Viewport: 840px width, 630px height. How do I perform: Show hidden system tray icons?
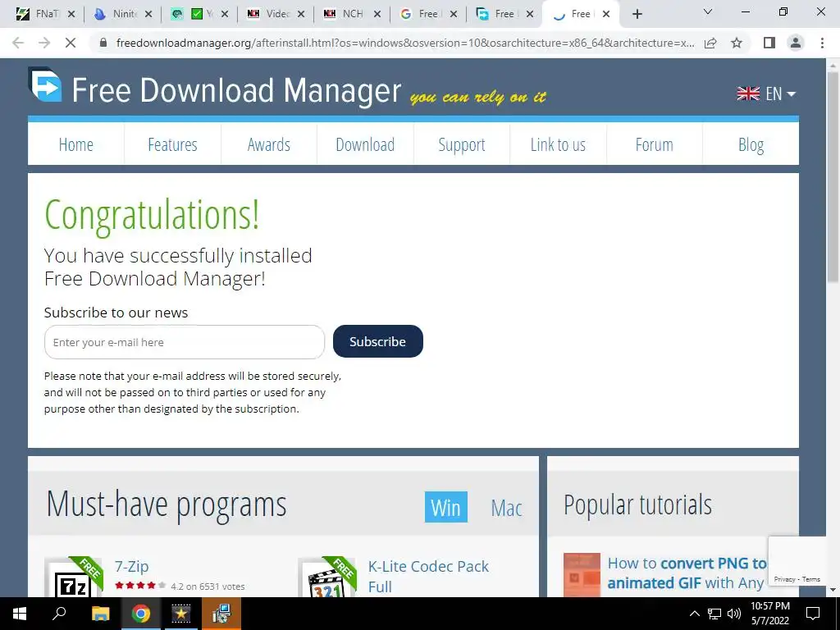(694, 614)
